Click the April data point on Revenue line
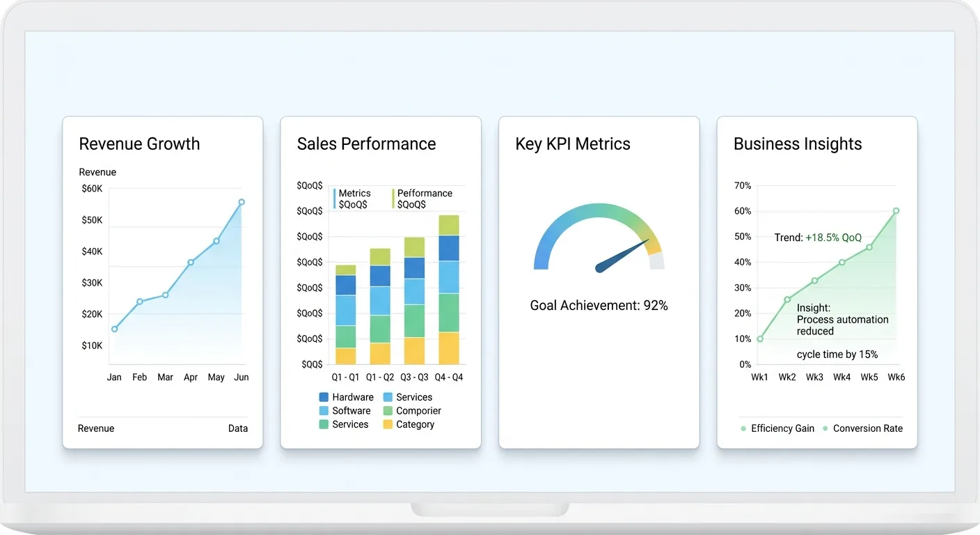This screenshot has width=980, height=535. [191, 263]
